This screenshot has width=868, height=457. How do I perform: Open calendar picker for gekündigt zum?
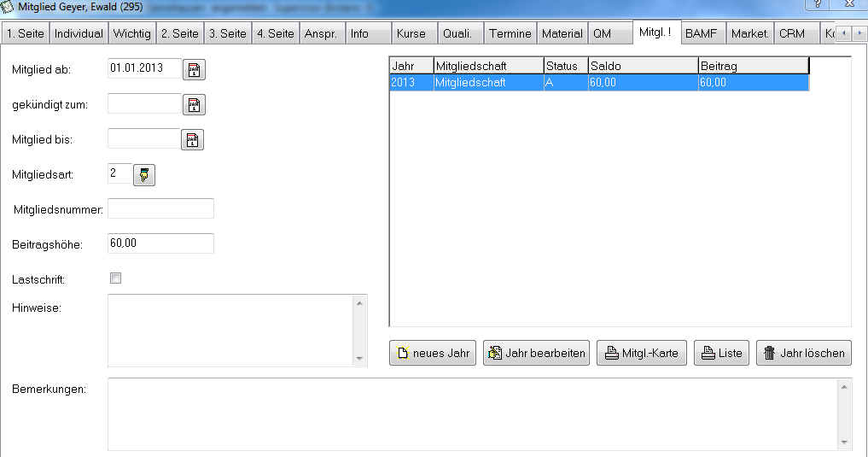click(x=194, y=105)
